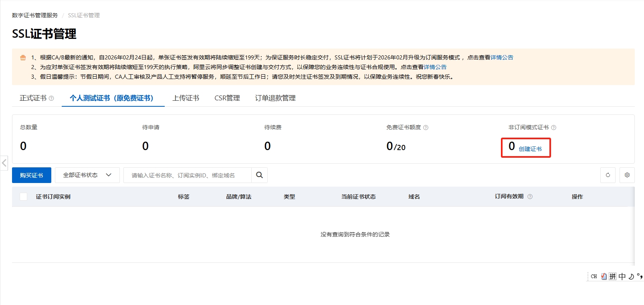Screen dimensions: 644x305
Task: Go to the 订单退款管理 tab
Action: click(x=275, y=98)
